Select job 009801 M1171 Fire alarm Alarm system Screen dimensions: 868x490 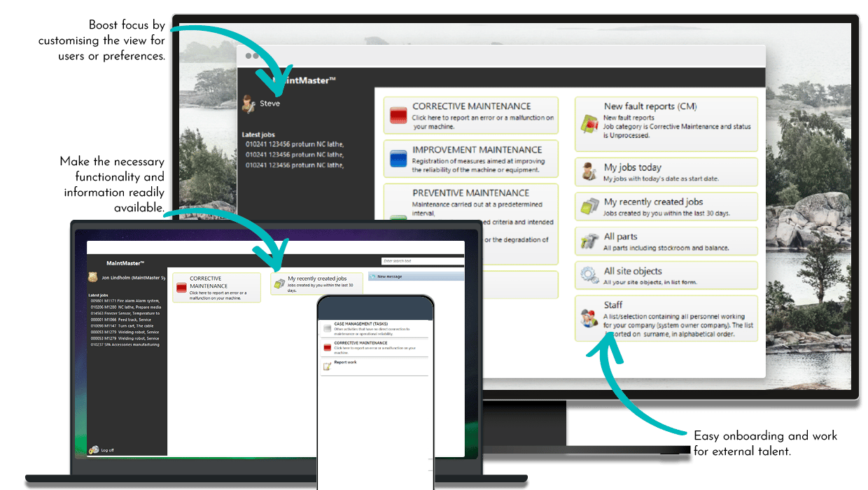tap(122, 300)
